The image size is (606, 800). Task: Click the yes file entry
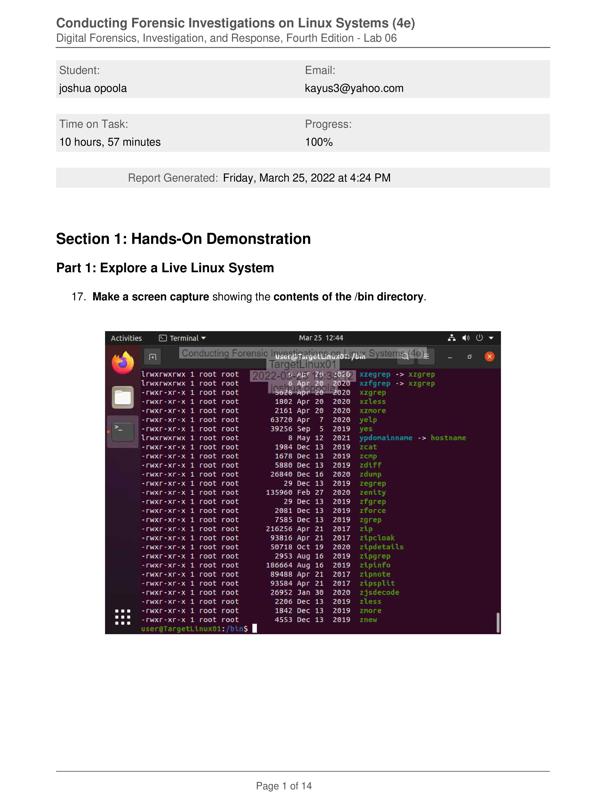[x=366, y=429]
